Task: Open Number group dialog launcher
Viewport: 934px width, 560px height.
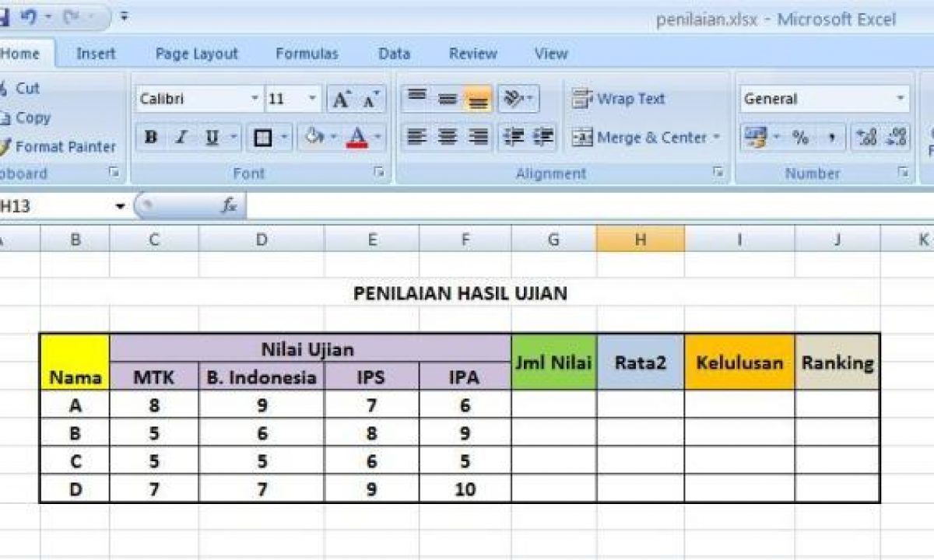Action: point(903,173)
